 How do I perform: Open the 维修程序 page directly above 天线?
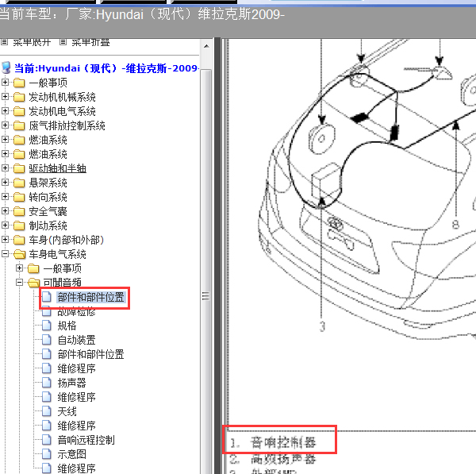coord(76,397)
